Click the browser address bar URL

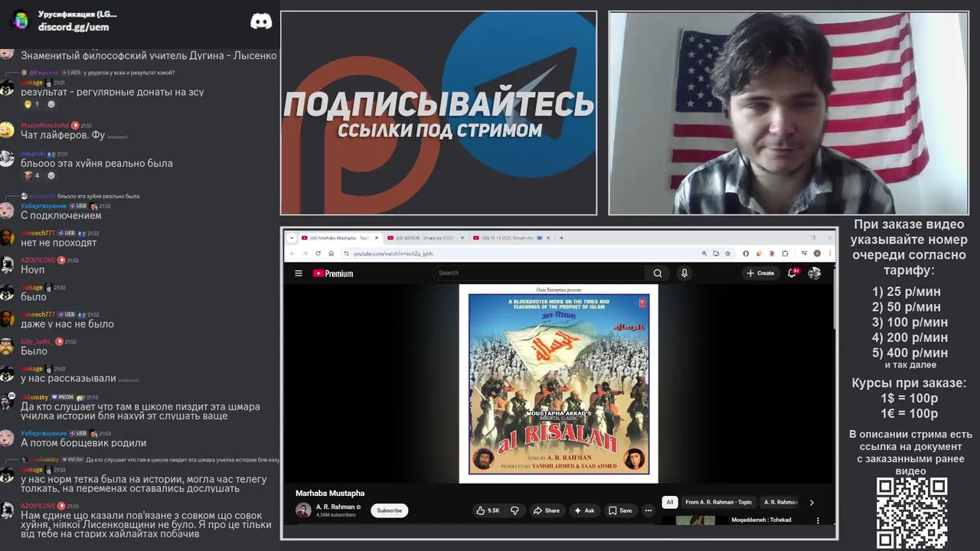394,253
